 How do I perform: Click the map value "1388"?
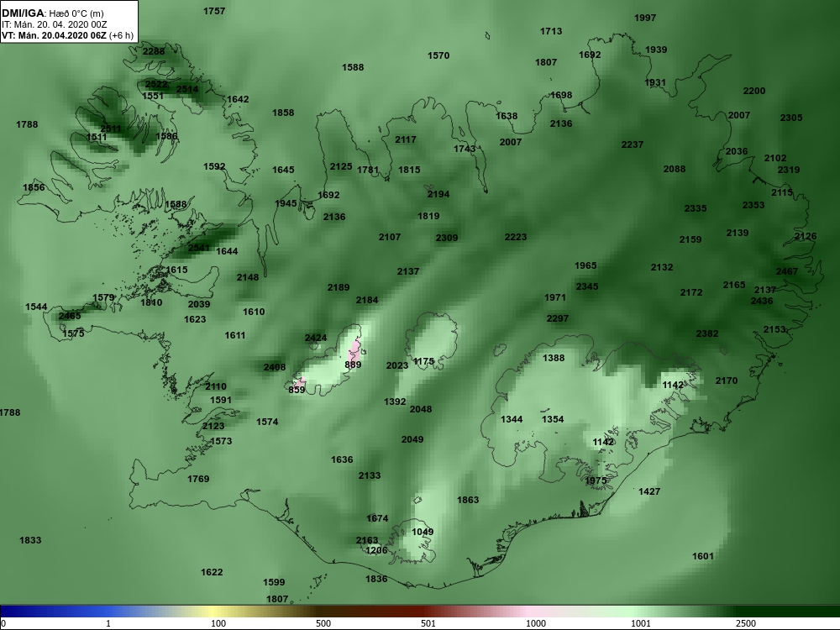point(554,358)
